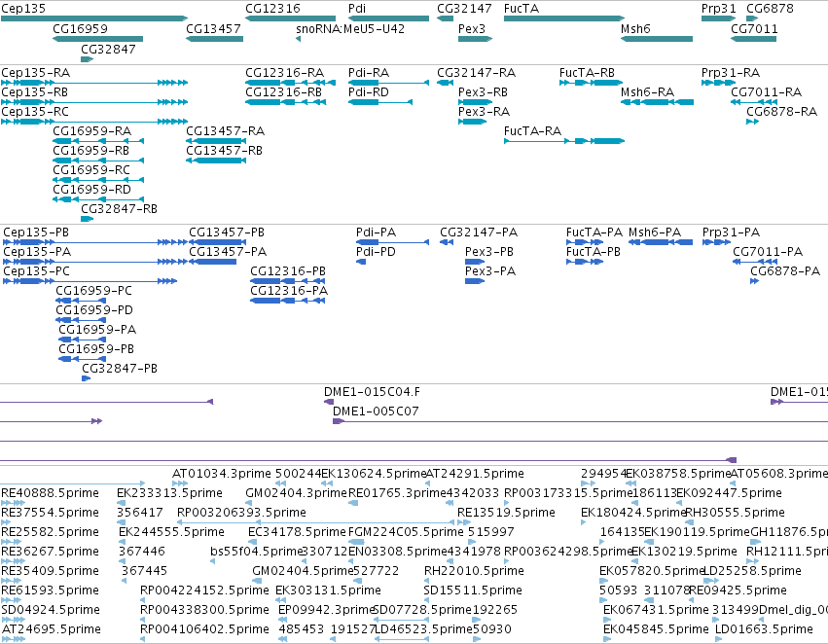Screen dimensions: 828x644
Task: Click transcript Msh6-RA
Action: click(648, 92)
